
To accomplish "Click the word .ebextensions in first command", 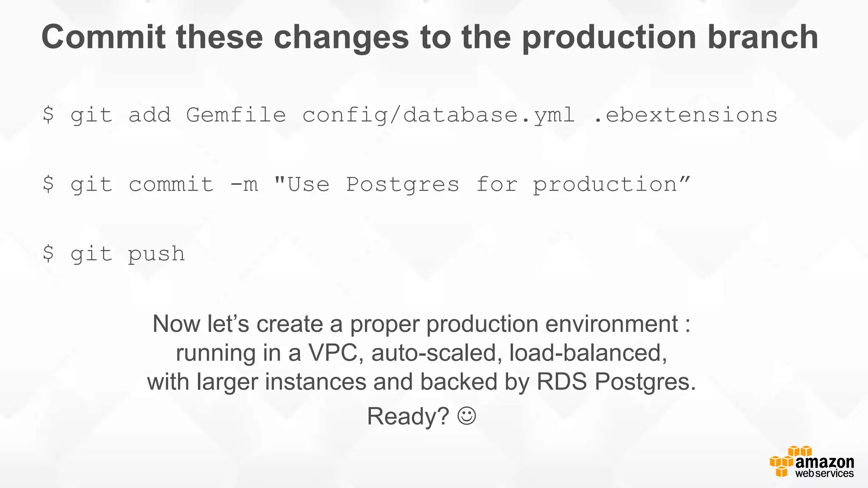I will pyautogui.click(x=685, y=115).
